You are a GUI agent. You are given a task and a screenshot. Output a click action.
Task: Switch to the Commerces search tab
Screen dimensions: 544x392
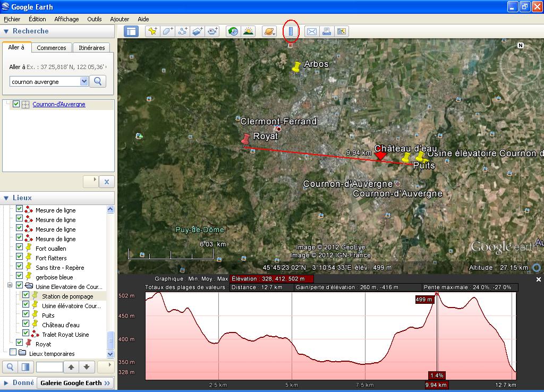pyautogui.click(x=52, y=47)
